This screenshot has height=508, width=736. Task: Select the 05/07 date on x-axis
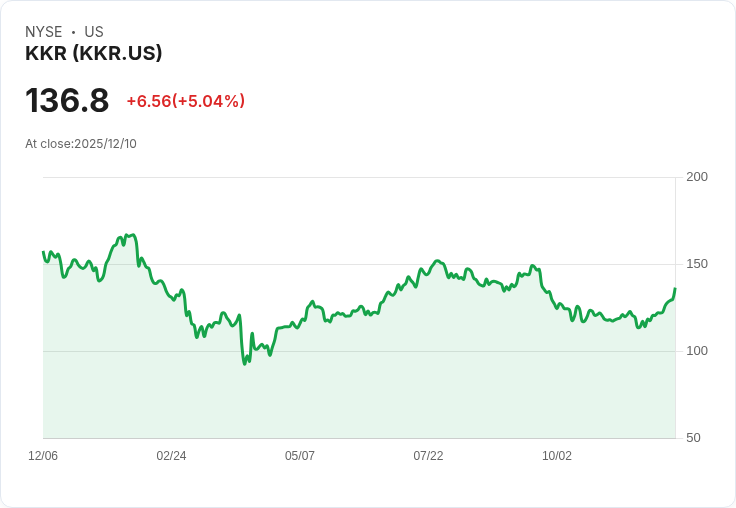pos(300,456)
